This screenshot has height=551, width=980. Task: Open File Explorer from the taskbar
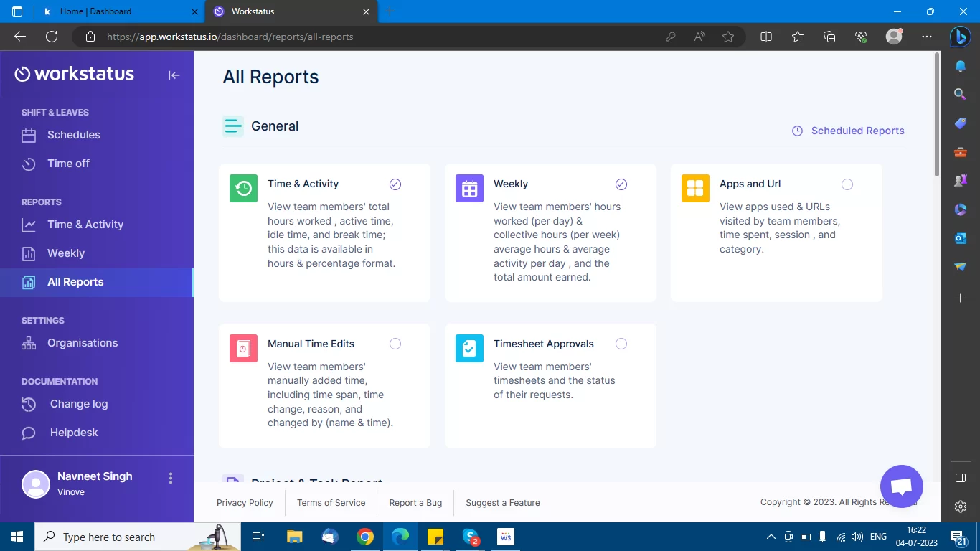[x=294, y=537]
